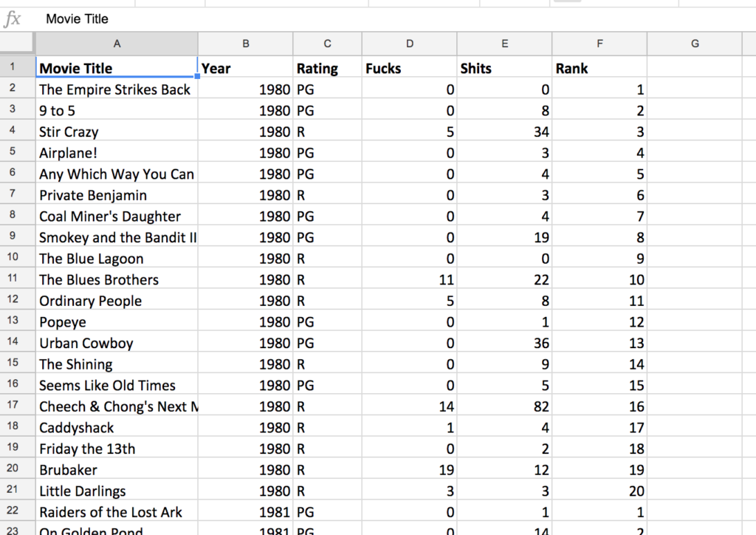The height and width of the screenshot is (535, 756).
Task: Select the Private Benjamin cell
Action: tap(117, 194)
